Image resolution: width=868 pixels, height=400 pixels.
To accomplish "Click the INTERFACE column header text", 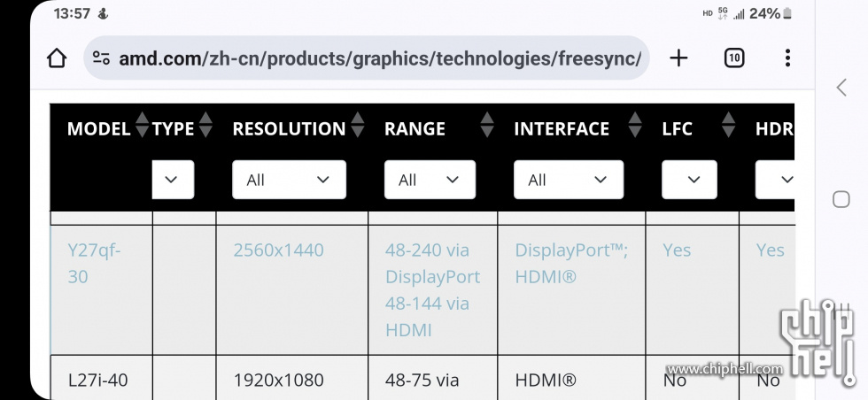I will tap(562, 129).
